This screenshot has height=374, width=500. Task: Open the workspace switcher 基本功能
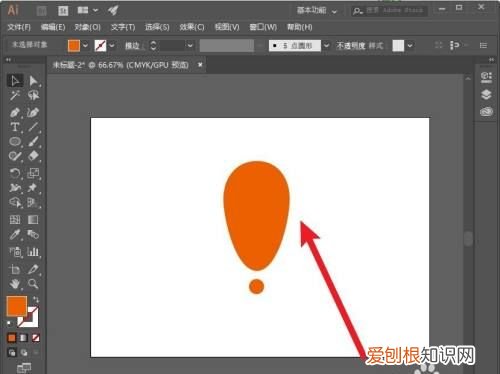[317, 11]
